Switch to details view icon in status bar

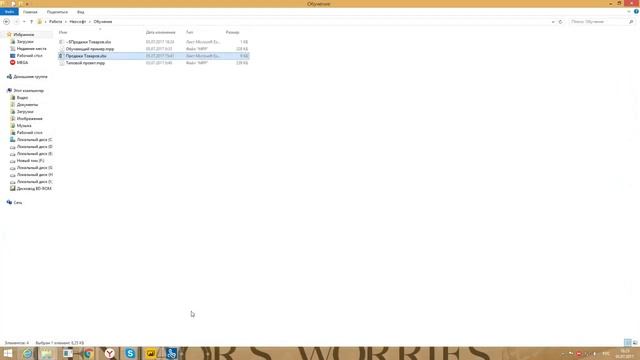[627, 342]
